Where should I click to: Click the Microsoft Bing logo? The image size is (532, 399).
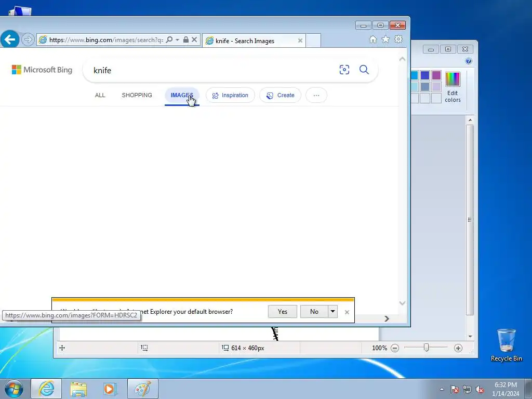42,70
